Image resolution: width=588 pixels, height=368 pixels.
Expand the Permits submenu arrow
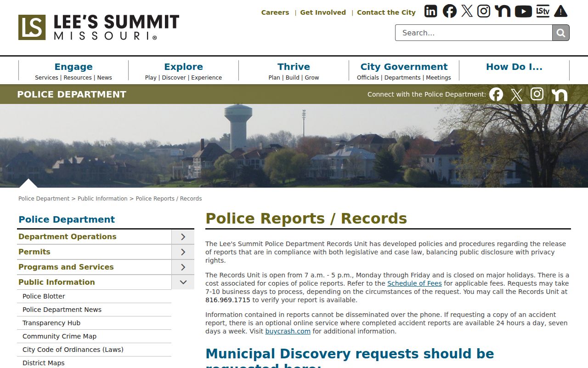pyautogui.click(x=183, y=252)
